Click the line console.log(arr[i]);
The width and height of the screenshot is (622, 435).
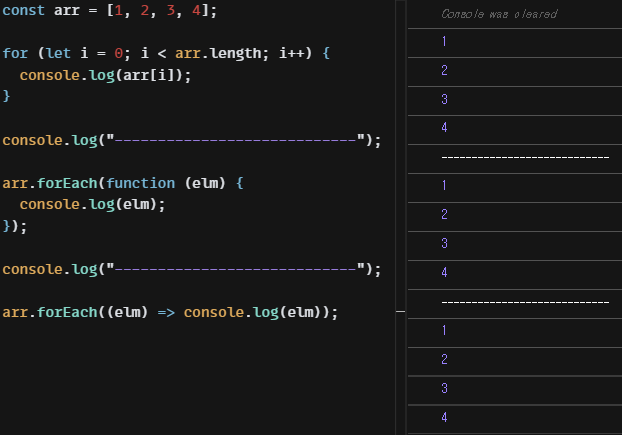point(105,75)
